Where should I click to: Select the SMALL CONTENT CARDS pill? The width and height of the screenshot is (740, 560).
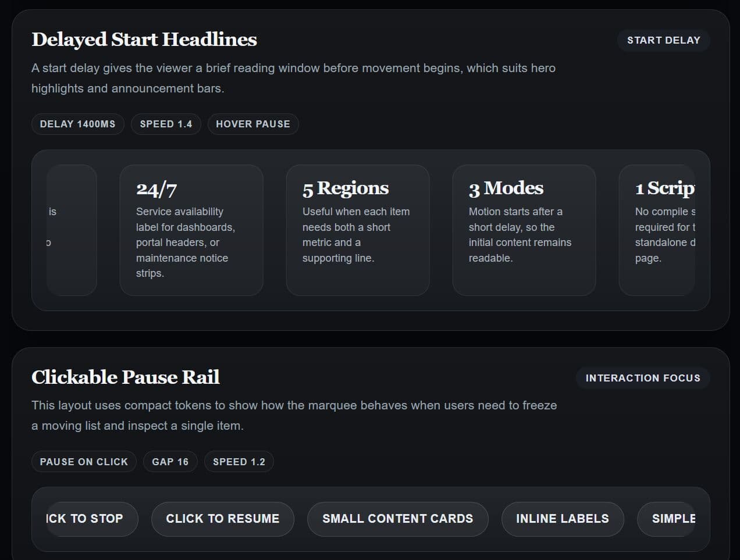(x=398, y=519)
